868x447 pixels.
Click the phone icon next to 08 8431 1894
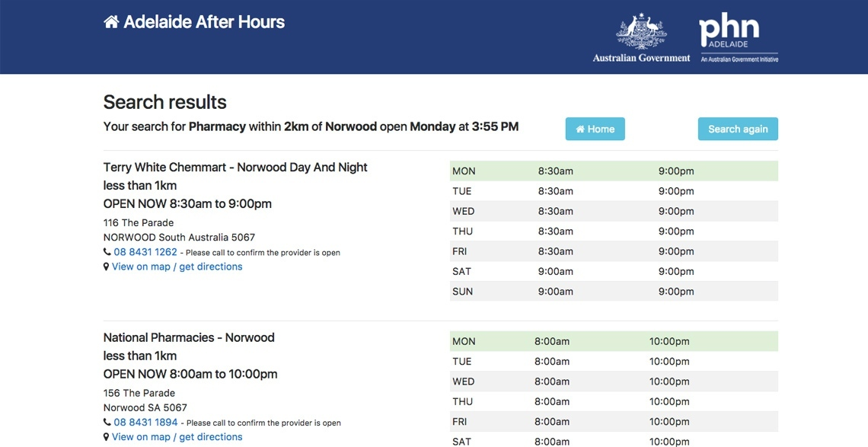106,422
